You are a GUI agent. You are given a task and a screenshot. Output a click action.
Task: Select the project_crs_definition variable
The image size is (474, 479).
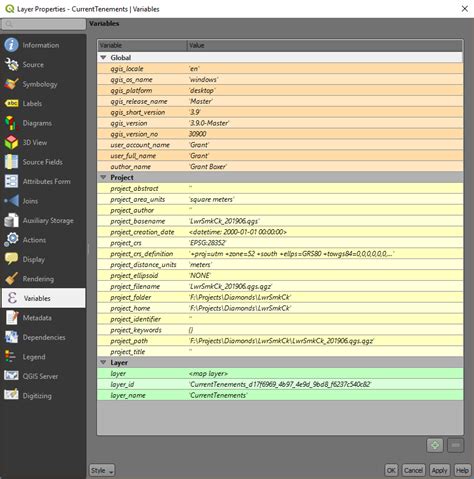[280, 254]
